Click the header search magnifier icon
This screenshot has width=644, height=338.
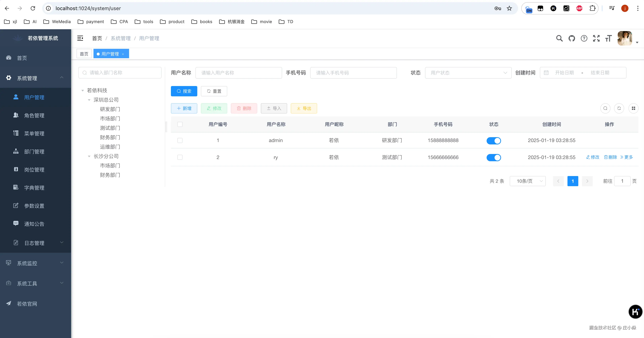(x=559, y=38)
